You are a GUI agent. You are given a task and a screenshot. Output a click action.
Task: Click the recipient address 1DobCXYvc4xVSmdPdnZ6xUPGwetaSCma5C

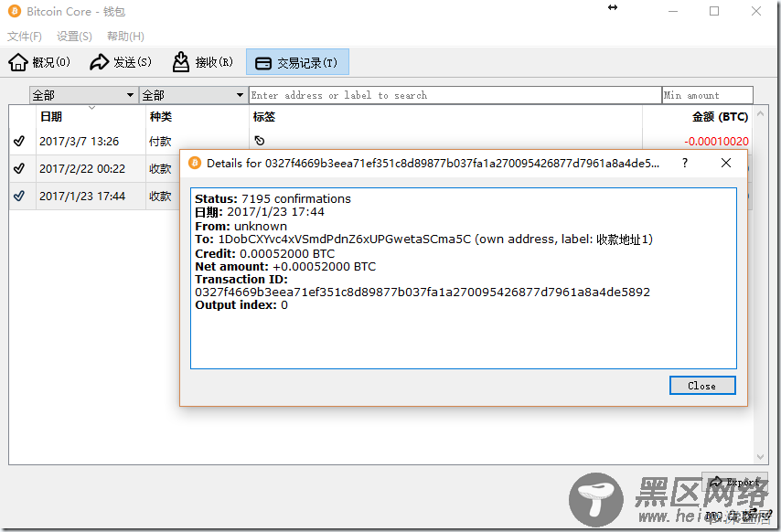(x=345, y=239)
